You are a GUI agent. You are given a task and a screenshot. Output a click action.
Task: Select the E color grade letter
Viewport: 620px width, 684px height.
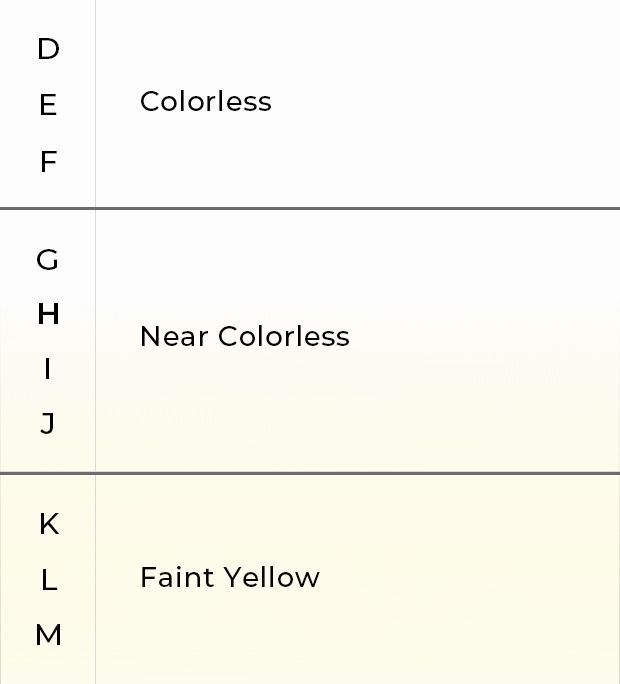(x=48, y=105)
